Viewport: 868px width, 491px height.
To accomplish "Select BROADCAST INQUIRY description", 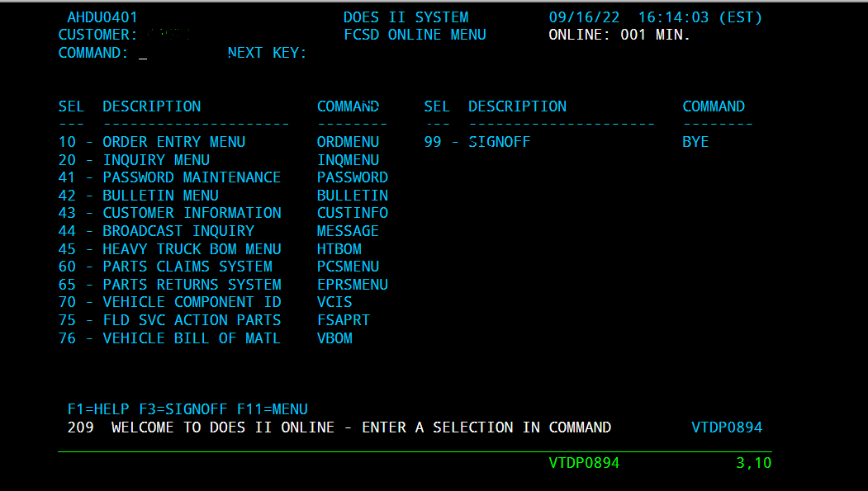I will pos(178,231).
